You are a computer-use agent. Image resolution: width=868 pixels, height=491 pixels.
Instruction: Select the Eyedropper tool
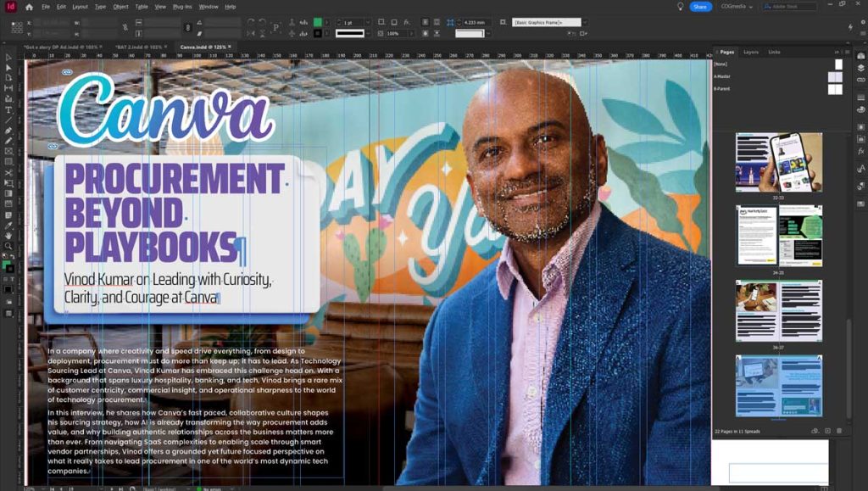(x=8, y=226)
